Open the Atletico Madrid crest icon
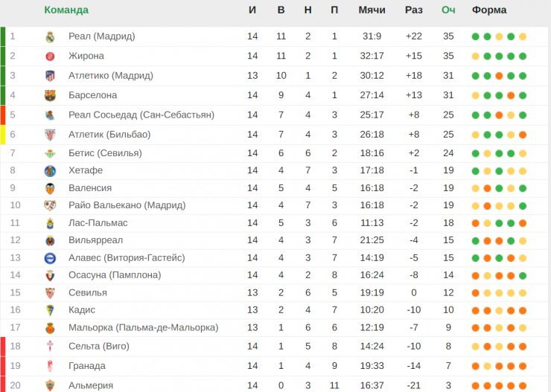551x392 pixels. point(50,76)
